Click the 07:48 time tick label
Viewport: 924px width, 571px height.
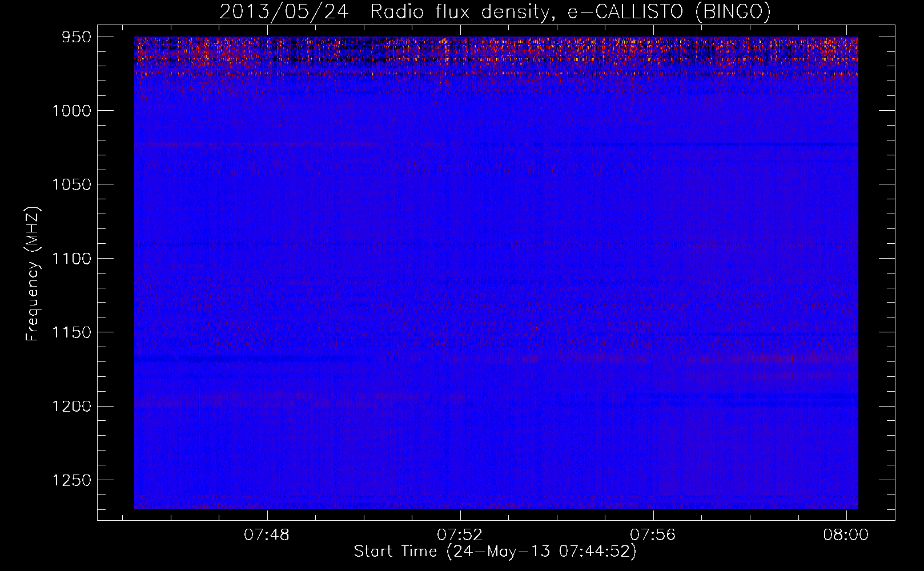(267, 535)
